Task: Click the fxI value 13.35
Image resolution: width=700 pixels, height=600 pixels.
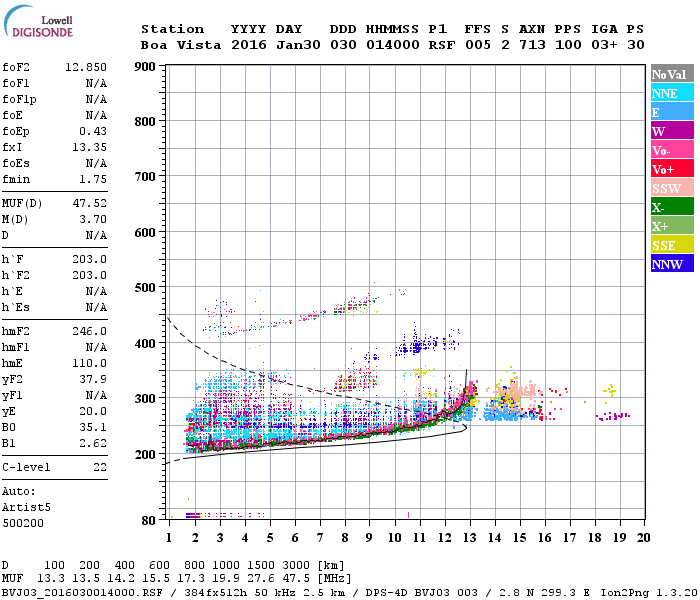Action: pos(89,147)
